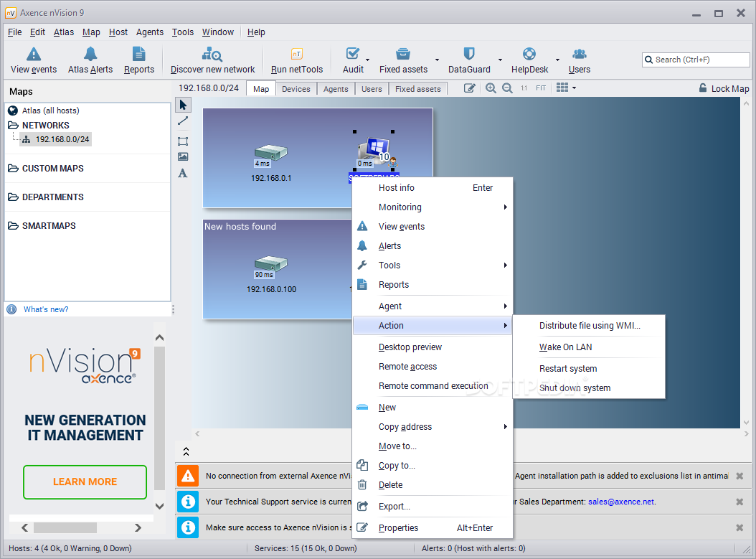Image resolution: width=756 pixels, height=559 pixels.
Task: Select the text label tool
Action: click(183, 173)
